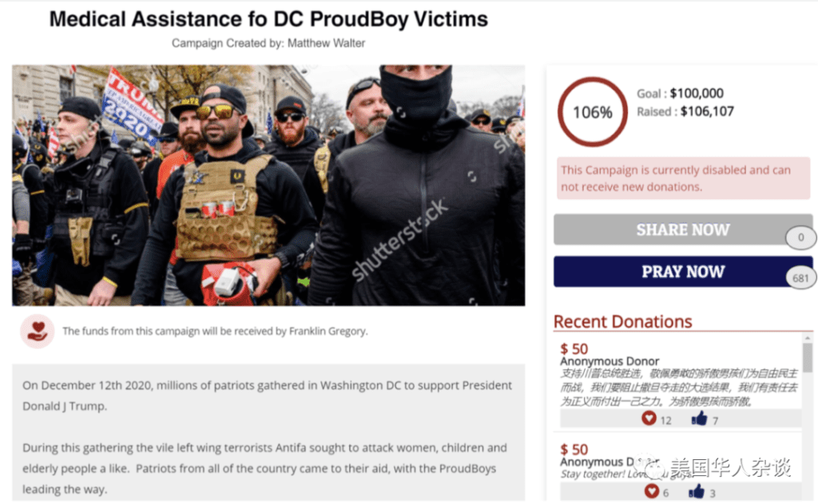Viewport: 818px width, 504px height.
Task: Click the hand-and-heart icon beside funds note
Action: (x=37, y=331)
